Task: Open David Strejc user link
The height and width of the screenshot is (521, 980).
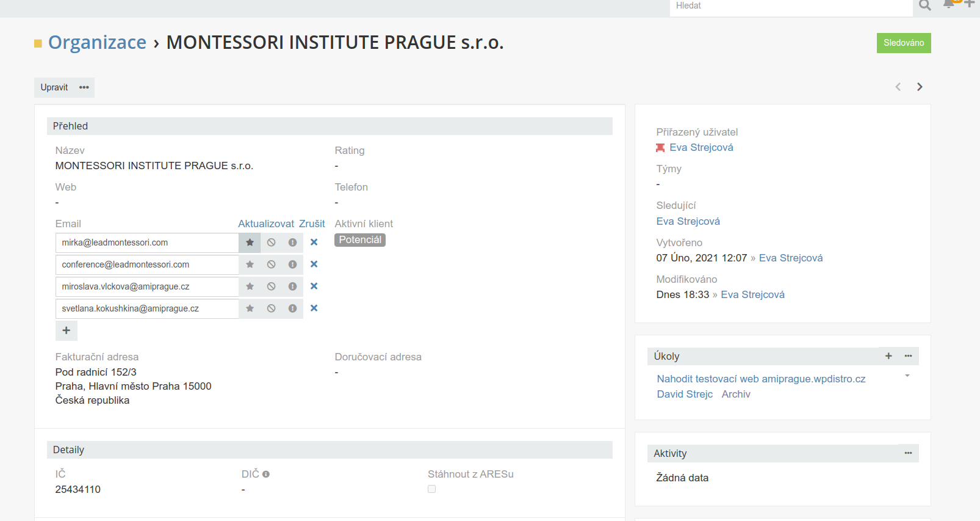Action: tap(685, 394)
